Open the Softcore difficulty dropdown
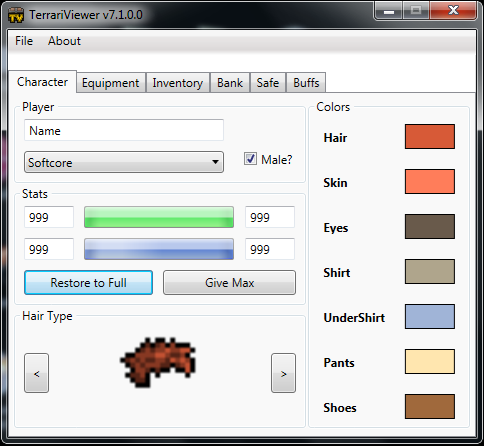The width and height of the screenshot is (484, 446). coord(124,162)
